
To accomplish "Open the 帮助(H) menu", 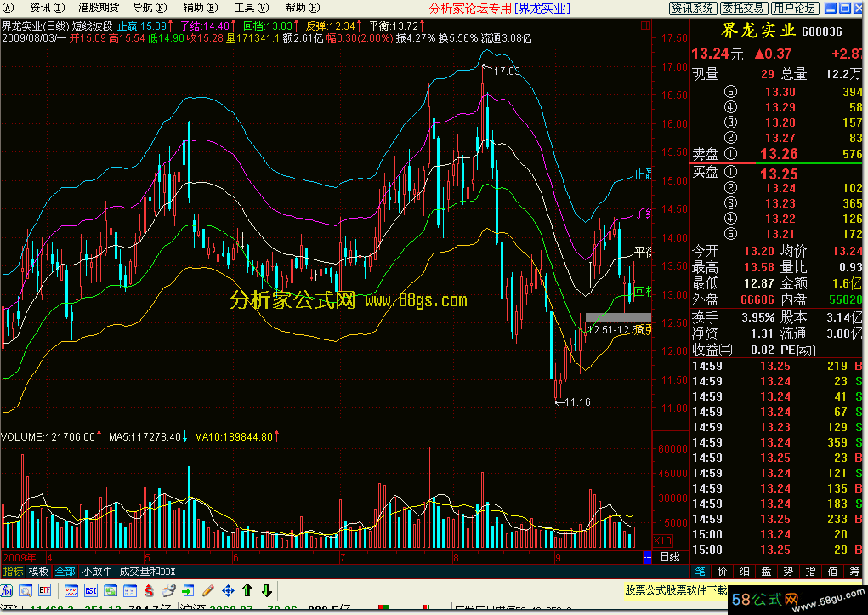I will point(303,7).
